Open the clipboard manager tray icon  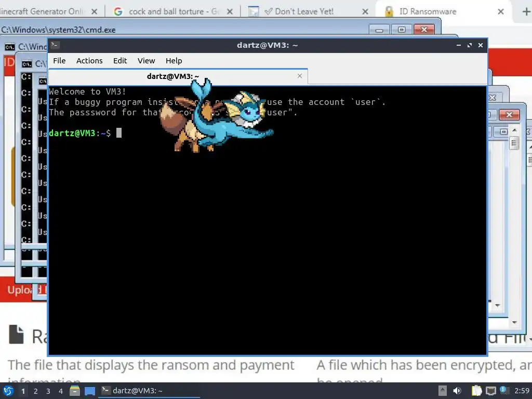coord(477,391)
